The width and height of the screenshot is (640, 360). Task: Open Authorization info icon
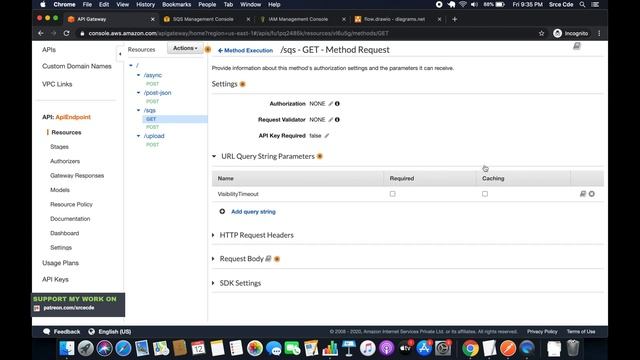(337, 104)
